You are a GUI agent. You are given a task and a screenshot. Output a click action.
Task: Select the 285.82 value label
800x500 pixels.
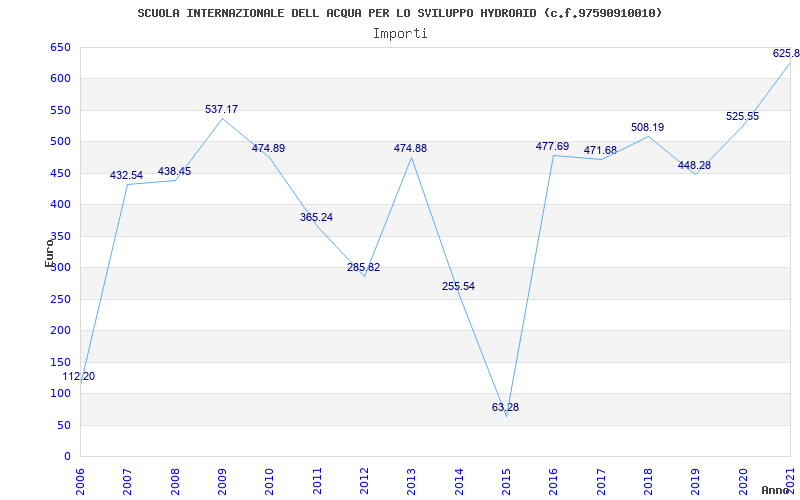pos(364,267)
